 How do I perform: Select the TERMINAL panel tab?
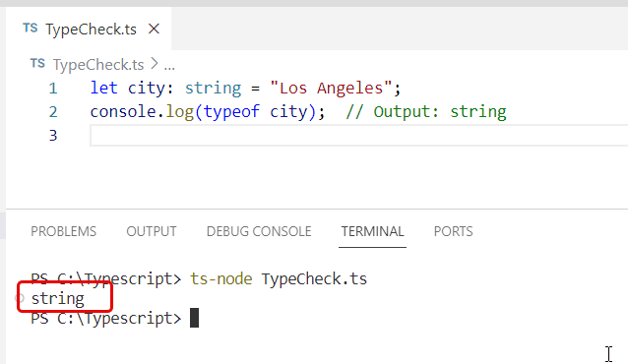pyautogui.click(x=372, y=231)
